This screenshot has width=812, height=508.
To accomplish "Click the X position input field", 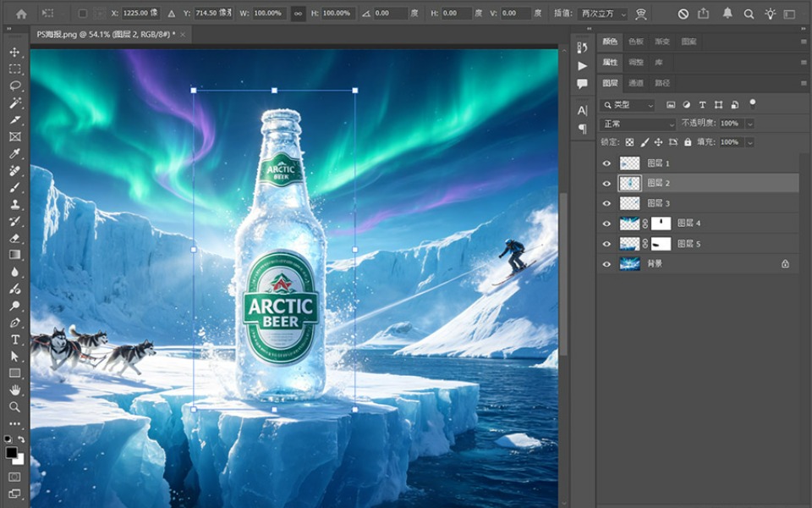I will (x=140, y=14).
